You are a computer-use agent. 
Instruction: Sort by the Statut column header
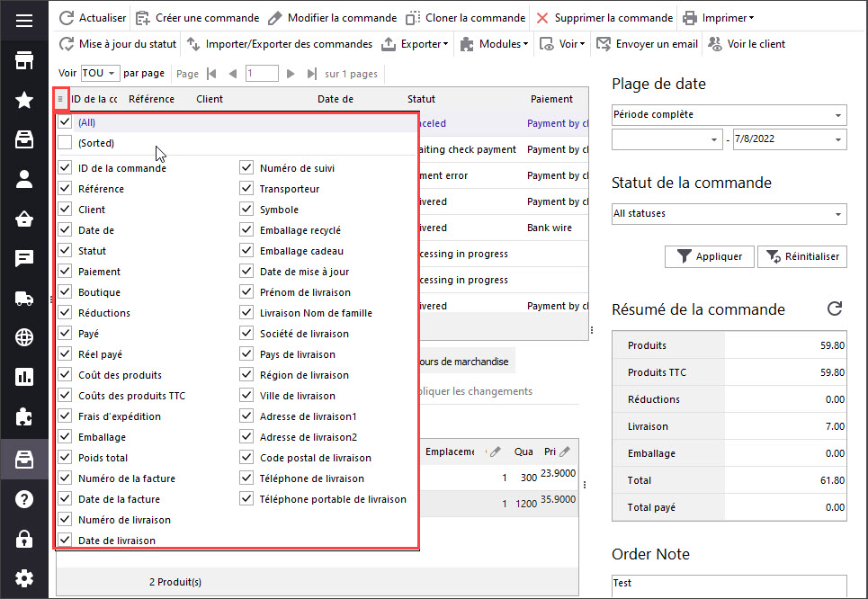421,99
